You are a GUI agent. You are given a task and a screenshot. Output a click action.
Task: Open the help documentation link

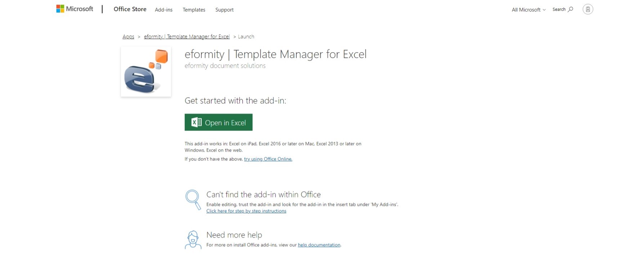[x=319, y=245]
